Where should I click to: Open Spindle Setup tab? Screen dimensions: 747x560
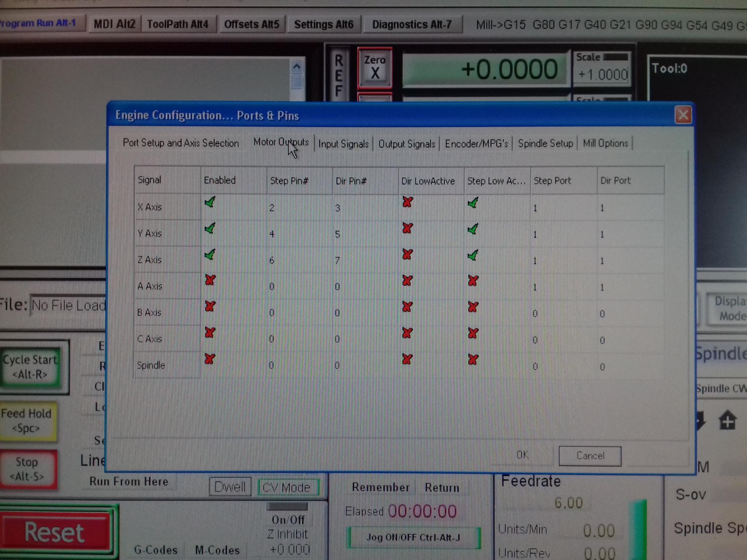pyautogui.click(x=545, y=143)
